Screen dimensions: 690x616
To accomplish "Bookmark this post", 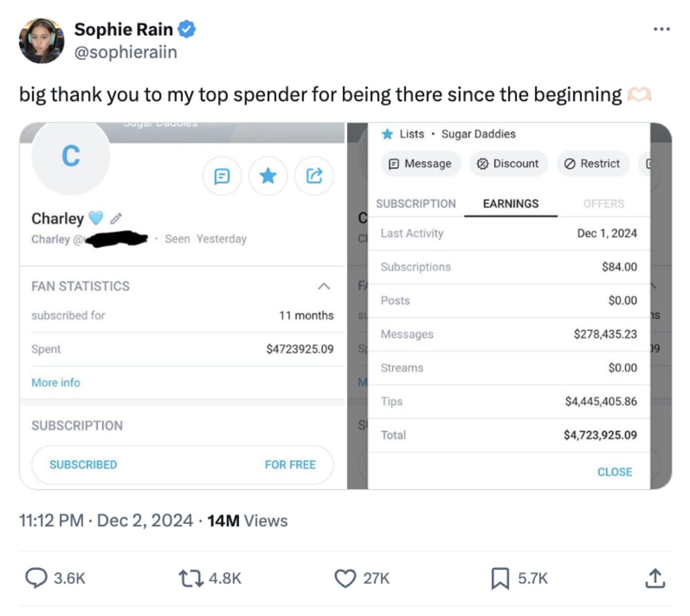I will 500,578.
